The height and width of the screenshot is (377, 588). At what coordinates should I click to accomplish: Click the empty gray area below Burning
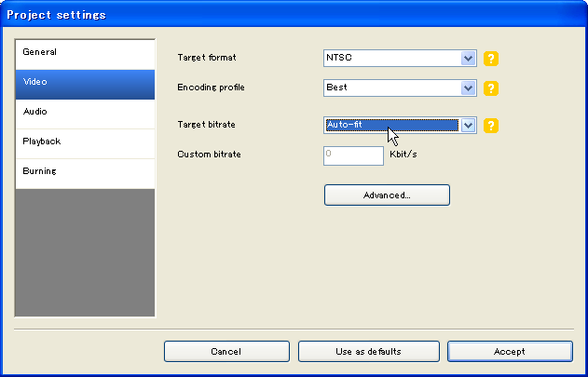click(x=85, y=251)
